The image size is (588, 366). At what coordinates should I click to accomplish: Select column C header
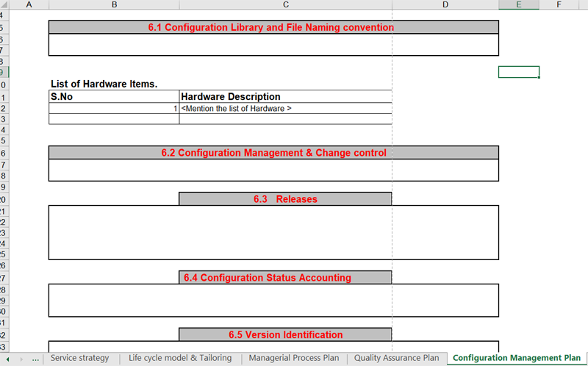[285, 4]
